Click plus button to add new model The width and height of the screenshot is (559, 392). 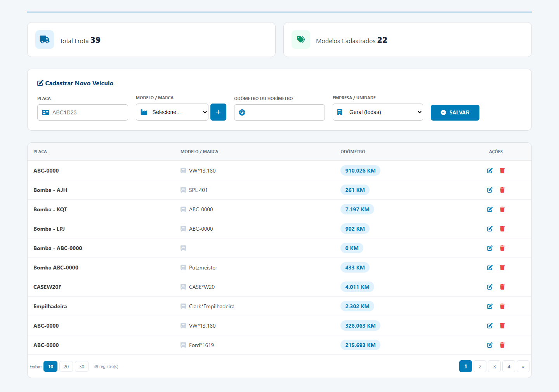[218, 112]
